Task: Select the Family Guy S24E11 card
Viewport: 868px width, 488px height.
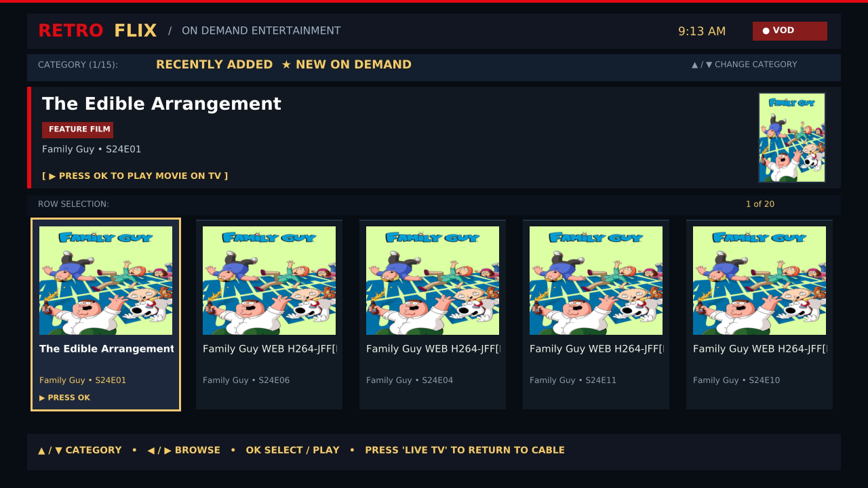Action: (x=596, y=314)
